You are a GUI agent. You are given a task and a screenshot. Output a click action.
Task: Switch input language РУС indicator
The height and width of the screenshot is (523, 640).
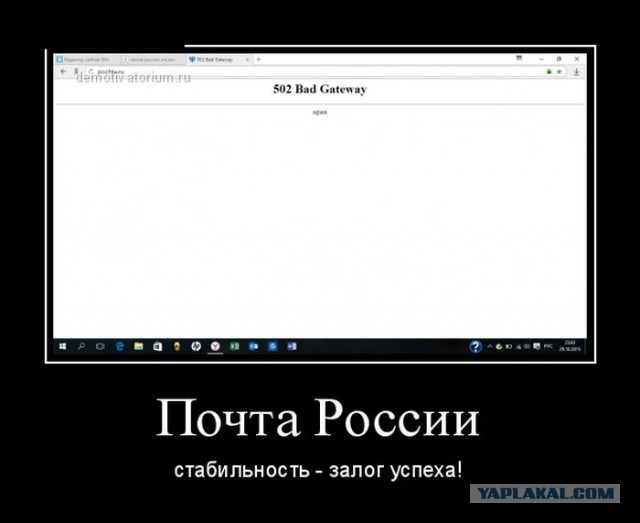point(548,346)
